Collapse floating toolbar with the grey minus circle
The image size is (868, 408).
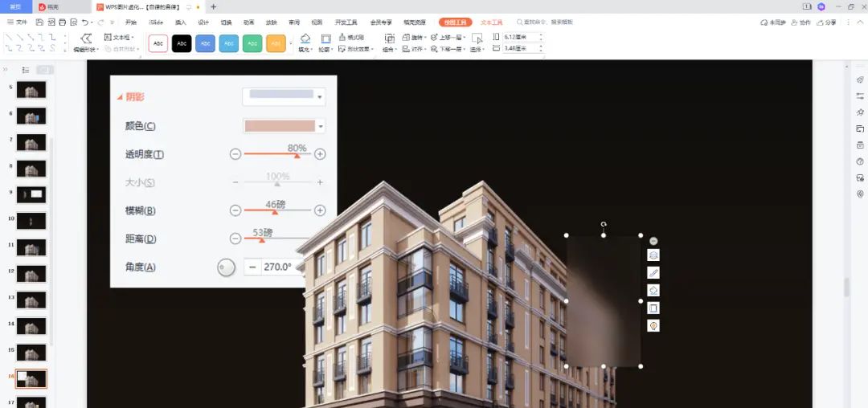pyautogui.click(x=653, y=241)
